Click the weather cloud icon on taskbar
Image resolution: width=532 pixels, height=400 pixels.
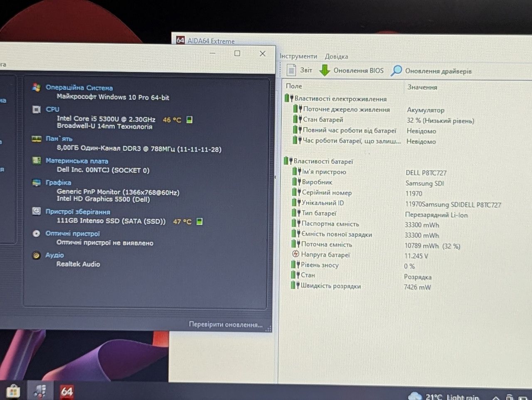415,396
